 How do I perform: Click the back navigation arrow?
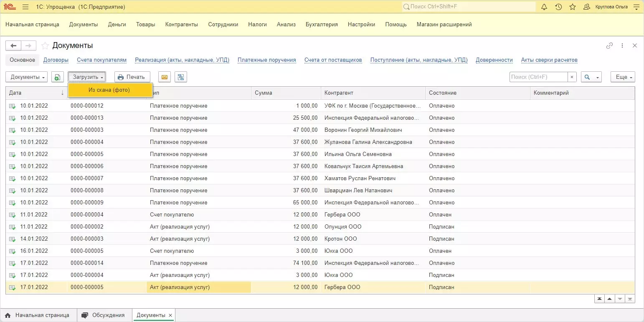[13, 45]
